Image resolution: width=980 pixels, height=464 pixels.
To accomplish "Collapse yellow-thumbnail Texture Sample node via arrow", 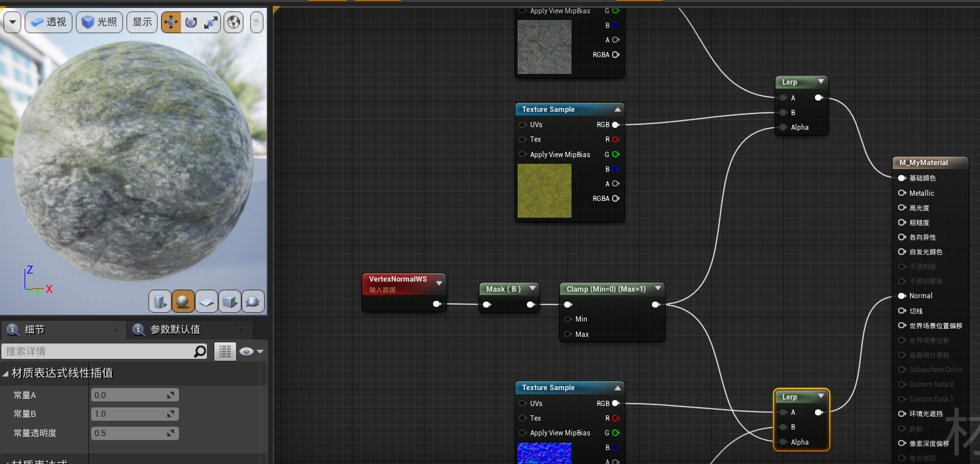I will 617,109.
